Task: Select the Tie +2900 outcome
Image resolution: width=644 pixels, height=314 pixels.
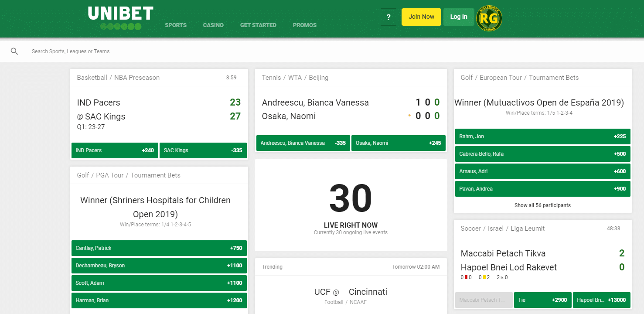Action: coord(542,300)
